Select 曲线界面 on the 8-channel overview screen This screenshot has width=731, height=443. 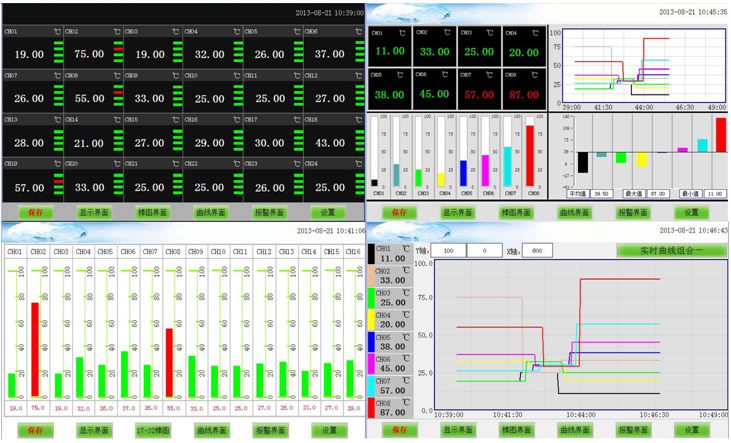[574, 213]
